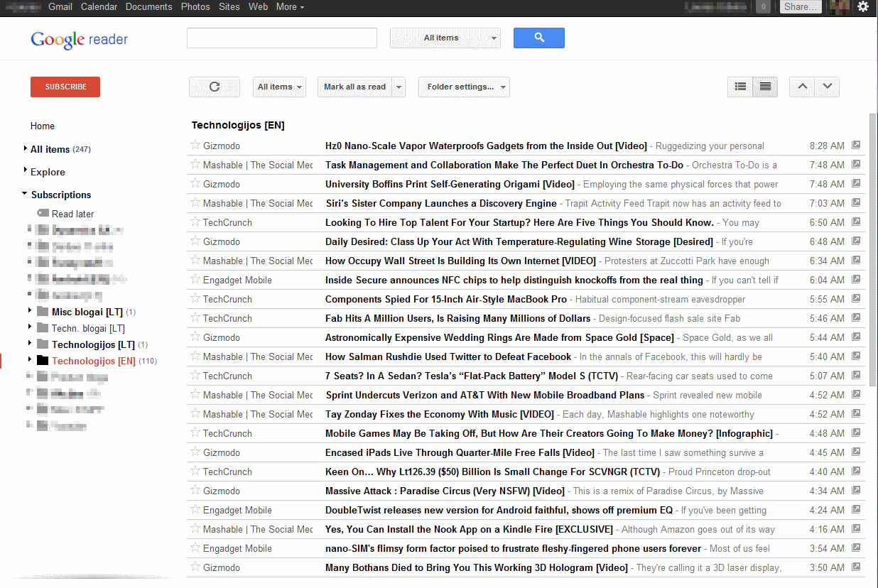Open the search scope All items dropdown

445,38
